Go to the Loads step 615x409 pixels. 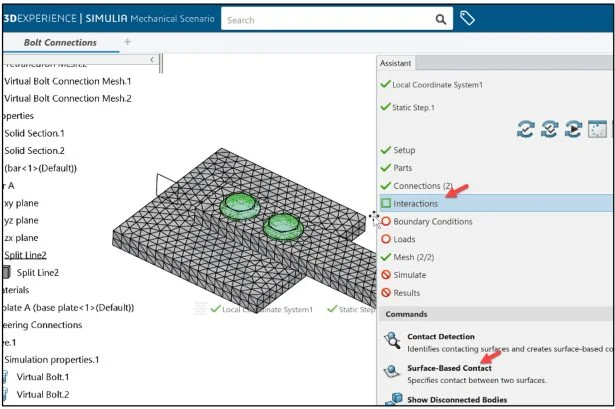click(x=404, y=239)
